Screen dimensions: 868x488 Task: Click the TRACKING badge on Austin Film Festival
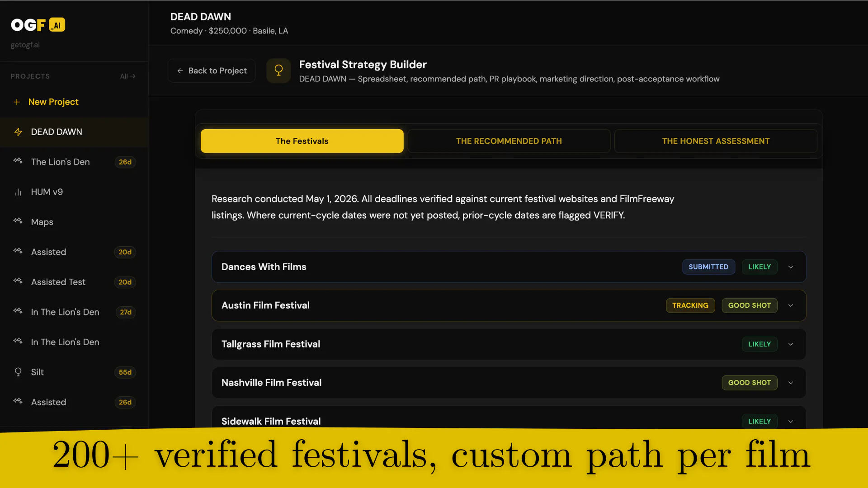(690, 305)
